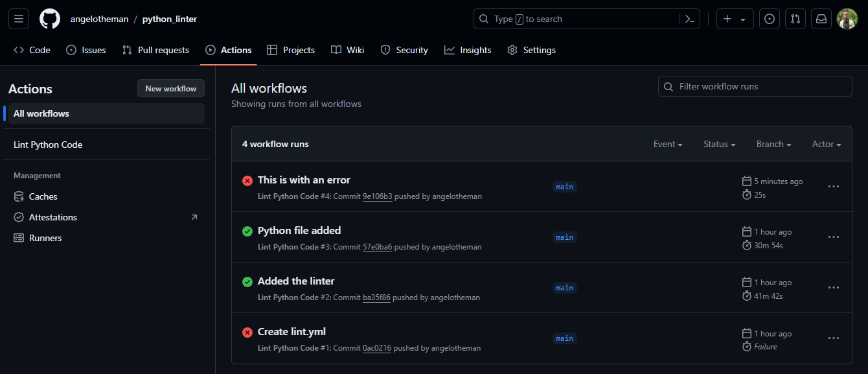Open commit 9e106b3 link
Screen dimensions: 868x374
(x=378, y=196)
